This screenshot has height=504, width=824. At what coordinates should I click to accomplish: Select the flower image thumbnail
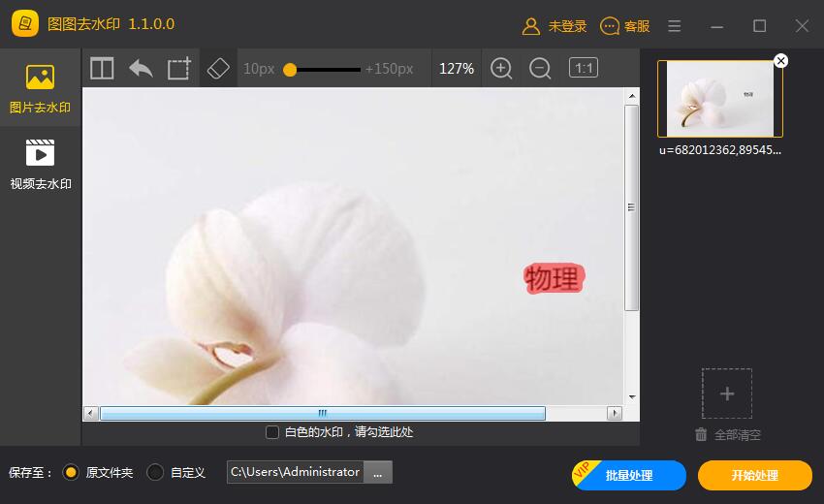coord(720,99)
